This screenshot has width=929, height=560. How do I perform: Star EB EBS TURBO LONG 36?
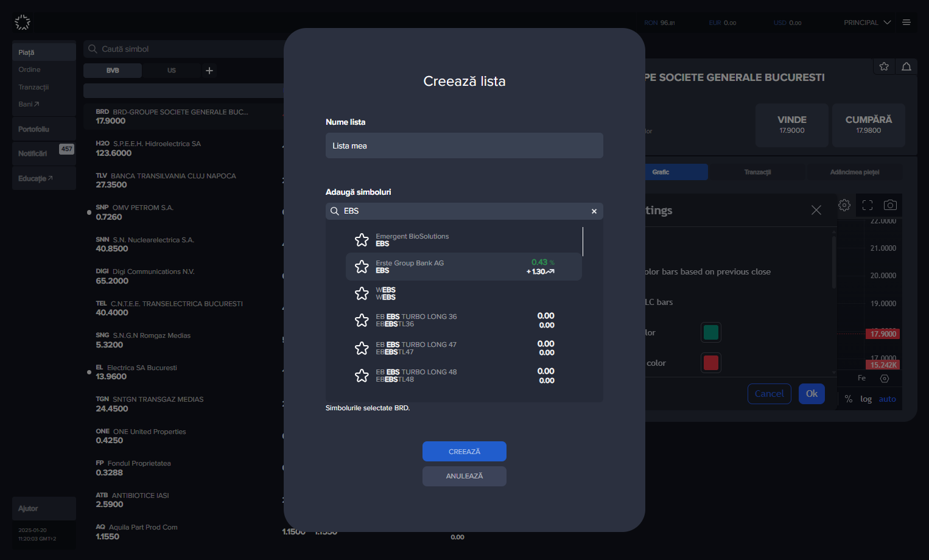(362, 320)
